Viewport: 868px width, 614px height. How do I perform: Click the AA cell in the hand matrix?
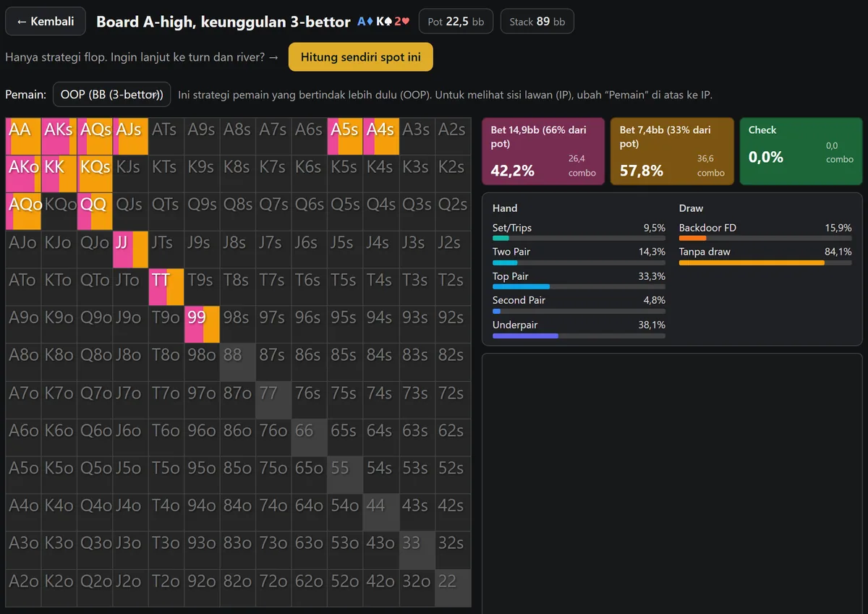23,136
